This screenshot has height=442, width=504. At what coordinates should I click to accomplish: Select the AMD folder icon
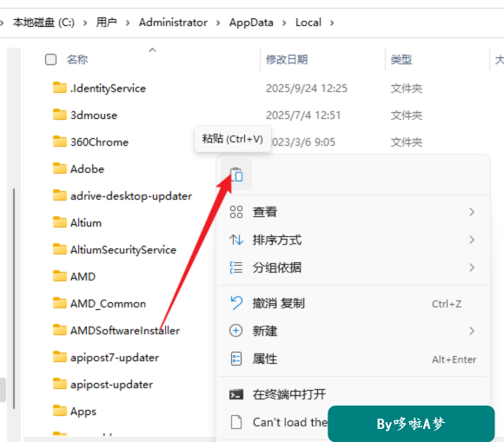[60, 276]
